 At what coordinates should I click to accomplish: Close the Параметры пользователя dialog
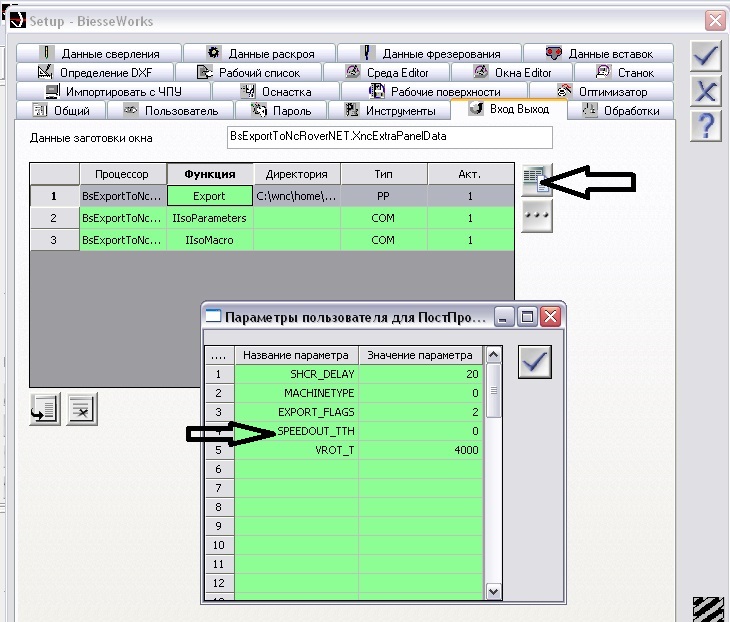pos(550,317)
